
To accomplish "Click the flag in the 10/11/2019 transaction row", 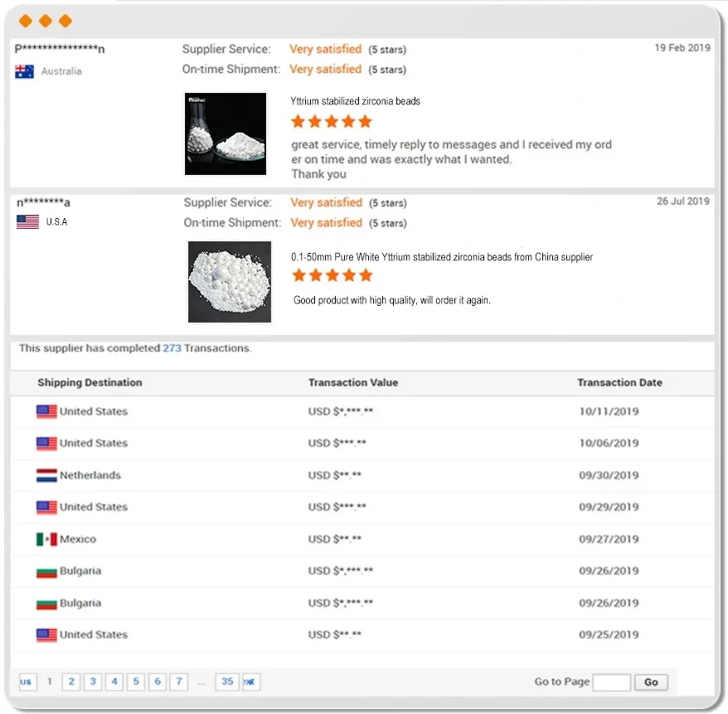I will pyautogui.click(x=46, y=411).
